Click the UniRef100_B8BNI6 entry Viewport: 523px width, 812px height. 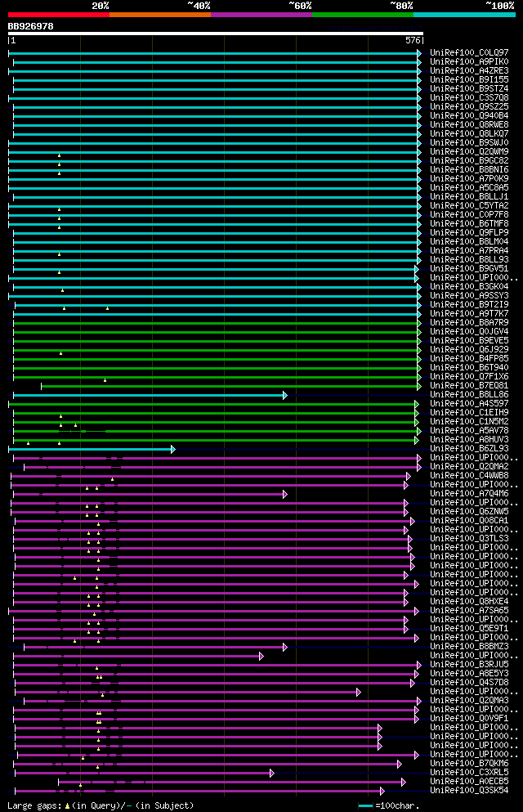[469, 169]
